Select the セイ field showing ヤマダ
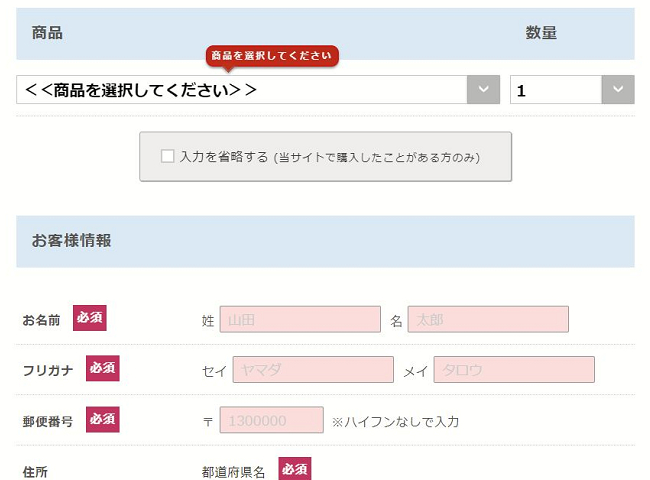 click(313, 370)
